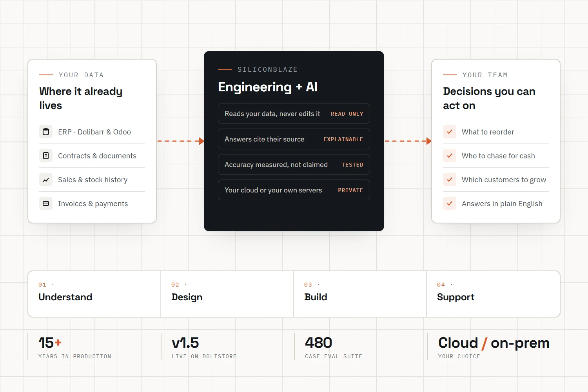Click the checkmark icon next to What to reorder
This screenshot has width=588, height=392.
(x=450, y=132)
